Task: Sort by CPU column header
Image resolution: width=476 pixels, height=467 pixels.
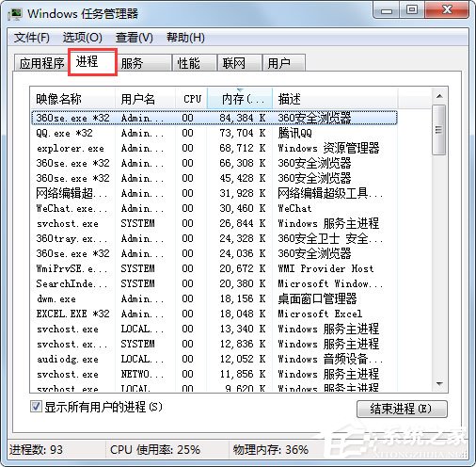Action: pyautogui.click(x=191, y=99)
